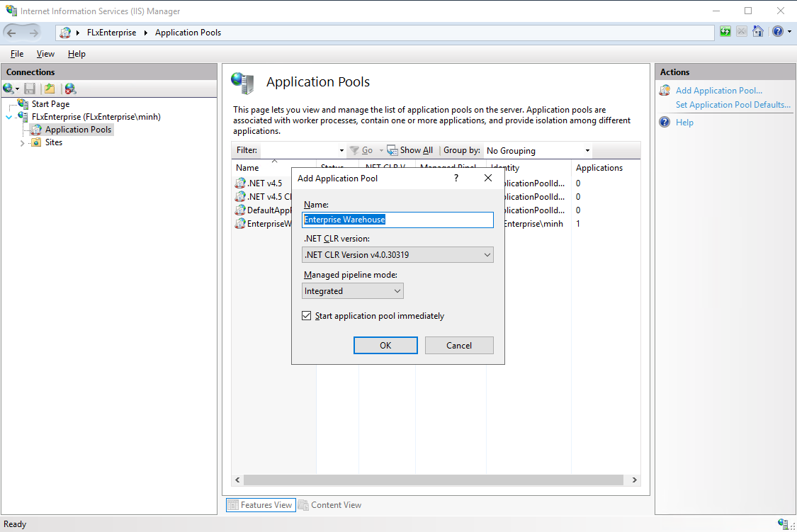Expand the Sites tree node

(x=22, y=142)
